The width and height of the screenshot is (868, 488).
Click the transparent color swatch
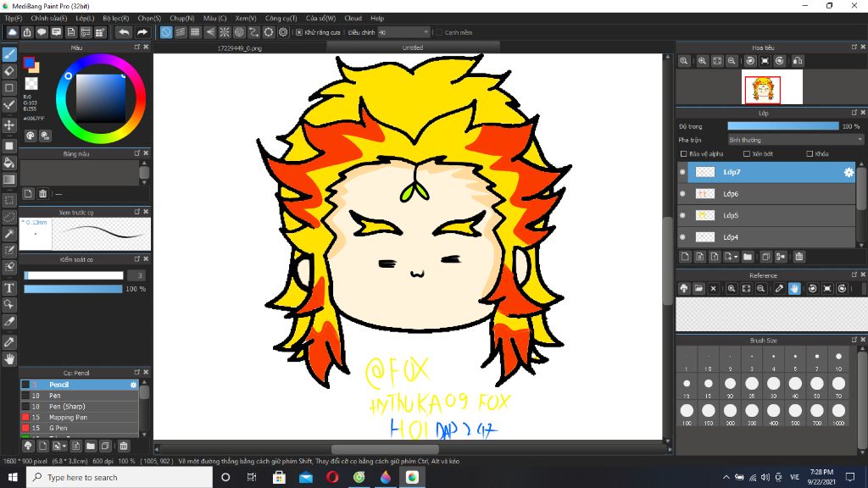pos(31,84)
